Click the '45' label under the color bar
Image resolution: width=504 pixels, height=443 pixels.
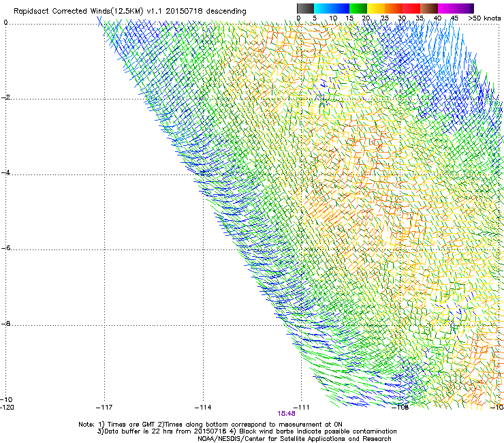pyautogui.click(x=454, y=18)
